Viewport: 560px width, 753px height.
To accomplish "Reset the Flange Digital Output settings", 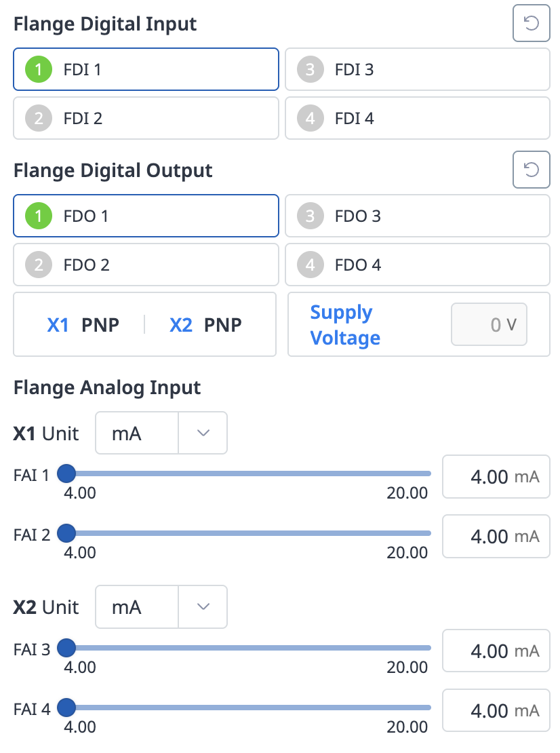I will [x=531, y=170].
